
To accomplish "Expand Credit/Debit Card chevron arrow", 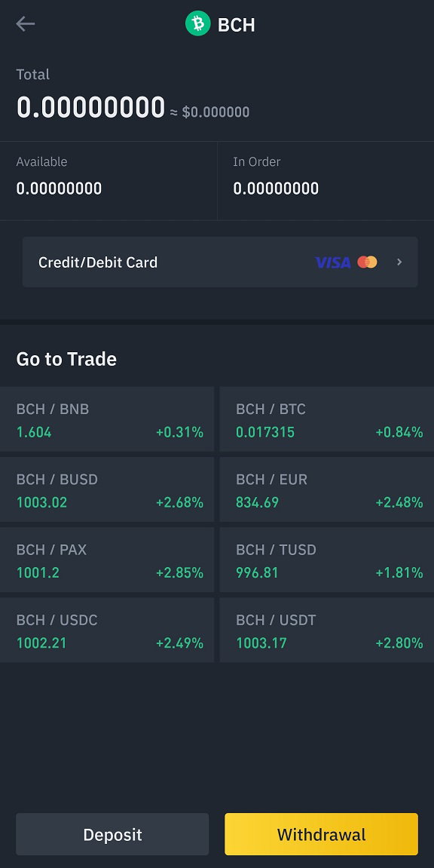I will click(x=400, y=262).
